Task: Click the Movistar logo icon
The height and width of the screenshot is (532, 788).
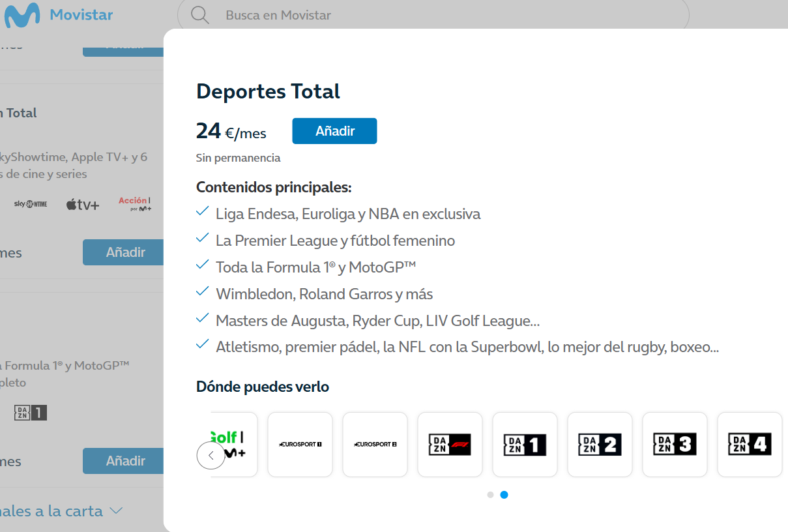Action: tap(22, 15)
